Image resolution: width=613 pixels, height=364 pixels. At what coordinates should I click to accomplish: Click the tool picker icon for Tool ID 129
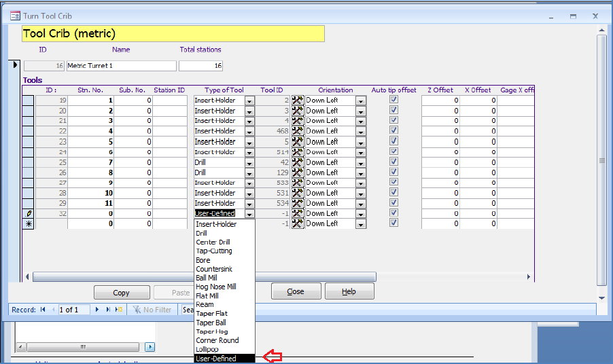point(297,172)
